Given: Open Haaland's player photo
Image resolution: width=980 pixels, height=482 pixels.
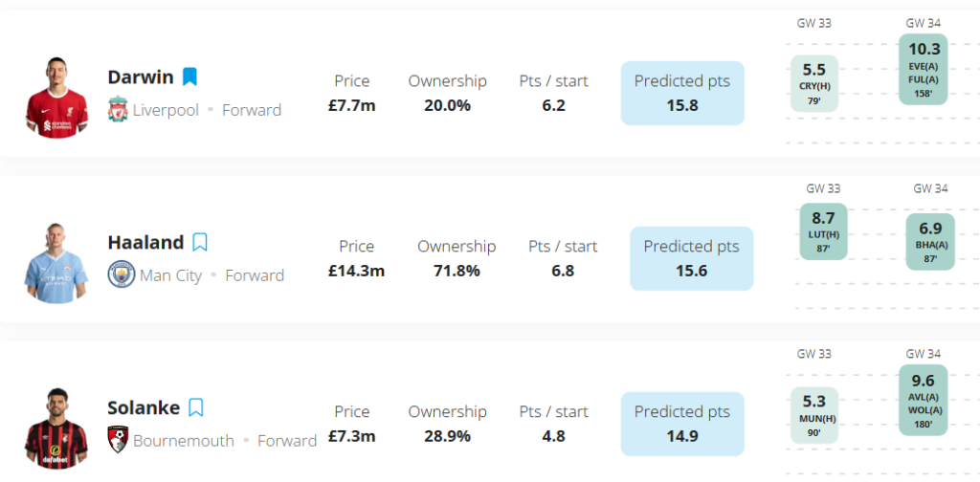Looking at the screenshot, I should (x=56, y=262).
